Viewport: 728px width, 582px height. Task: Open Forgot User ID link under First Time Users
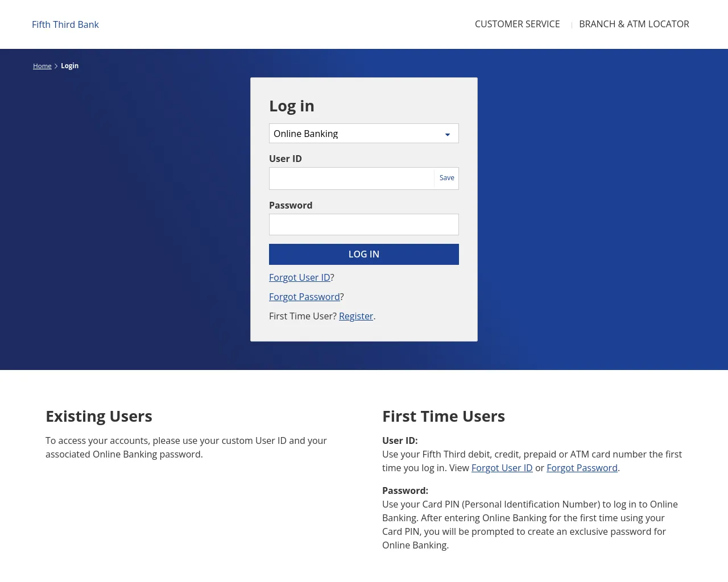click(502, 468)
